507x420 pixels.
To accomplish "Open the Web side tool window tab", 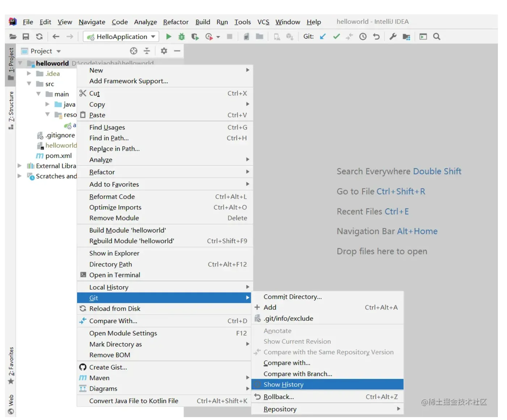I will 11,404.
